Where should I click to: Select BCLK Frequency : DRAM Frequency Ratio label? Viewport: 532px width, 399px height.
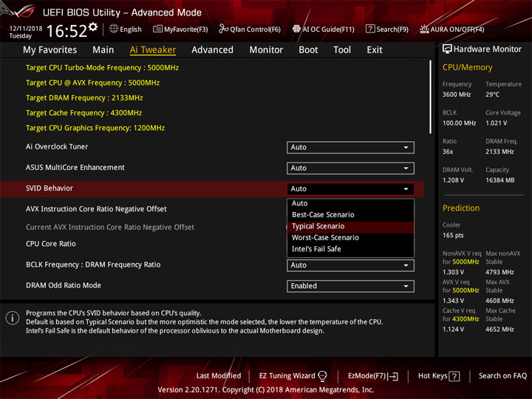coord(93,265)
